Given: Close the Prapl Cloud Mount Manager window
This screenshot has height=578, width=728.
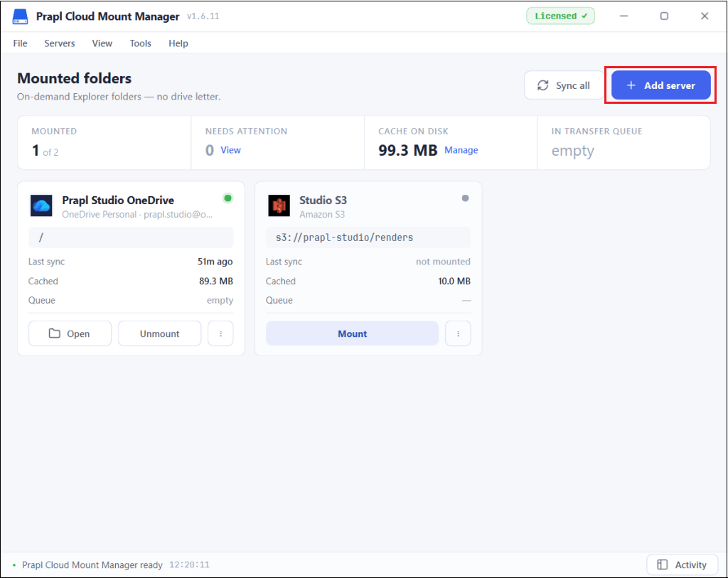Looking at the screenshot, I should click(x=705, y=16).
